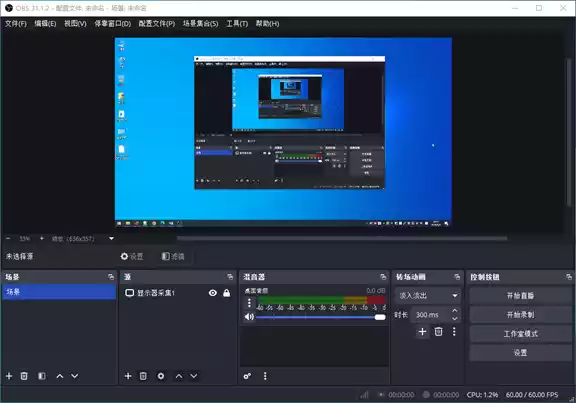
Task: Decrease transition duration with down arrow
Action: [455, 319]
